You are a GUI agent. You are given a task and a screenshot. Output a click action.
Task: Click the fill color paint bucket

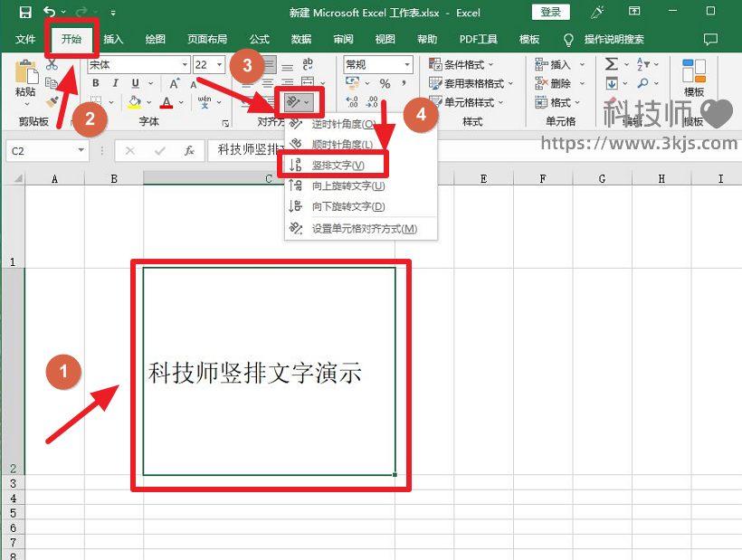click(x=135, y=101)
